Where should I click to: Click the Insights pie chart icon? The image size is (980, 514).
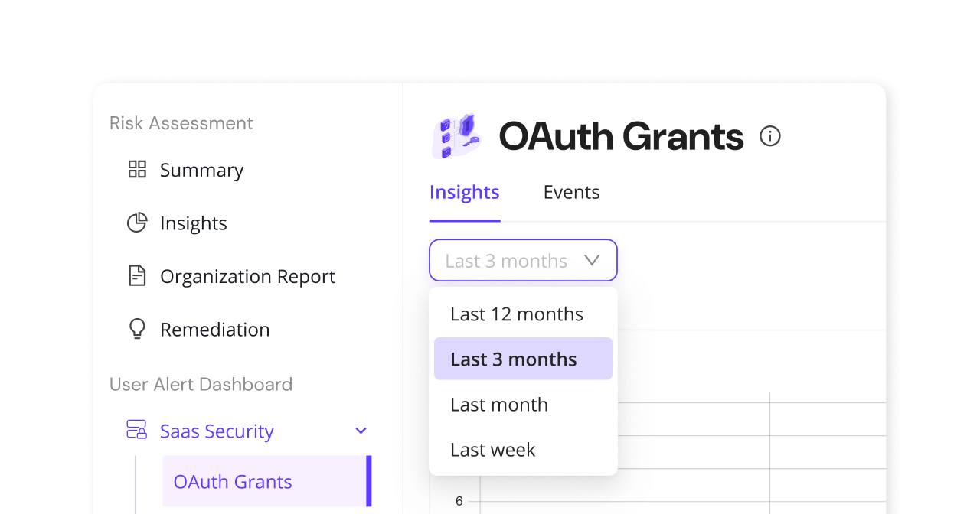click(x=137, y=223)
